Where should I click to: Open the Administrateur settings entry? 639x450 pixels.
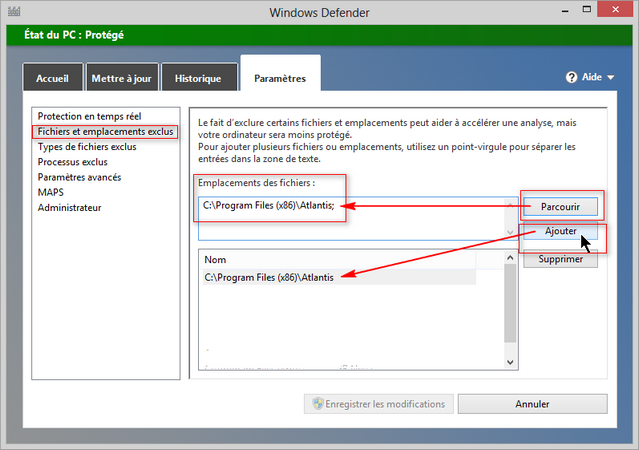pyautogui.click(x=69, y=208)
